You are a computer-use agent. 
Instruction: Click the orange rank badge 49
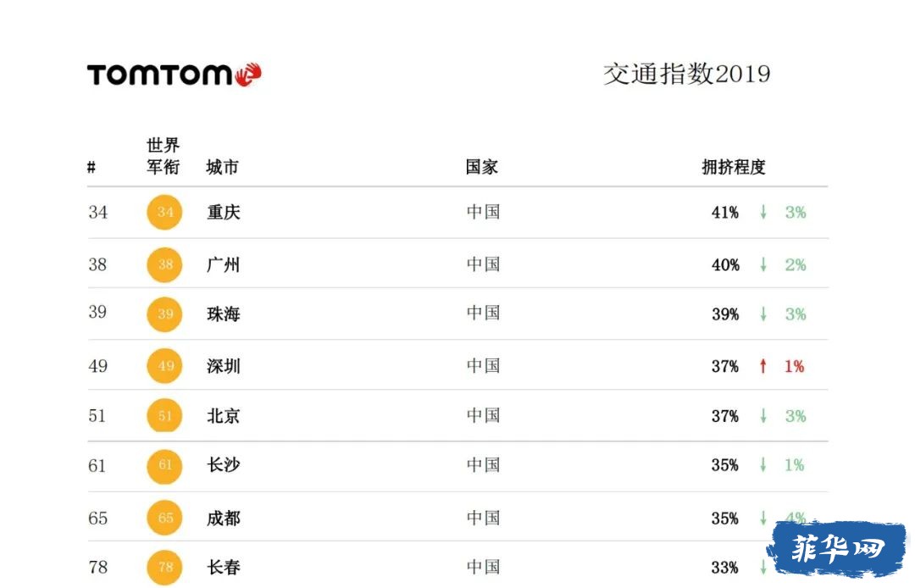(x=164, y=366)
